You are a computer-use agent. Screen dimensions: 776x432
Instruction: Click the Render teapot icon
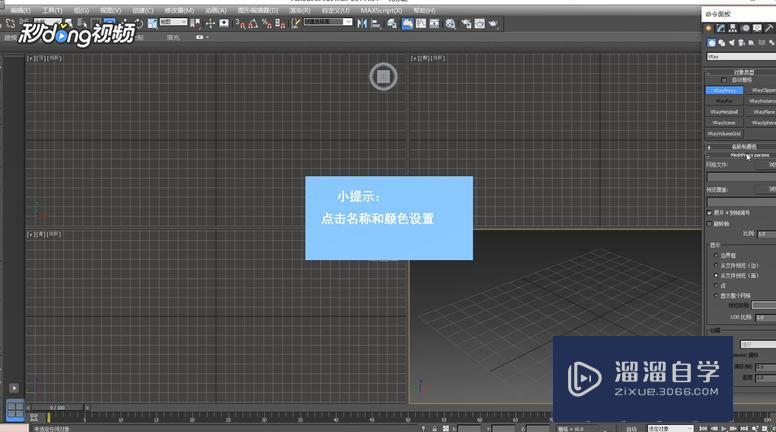click(x=493, y=23)
